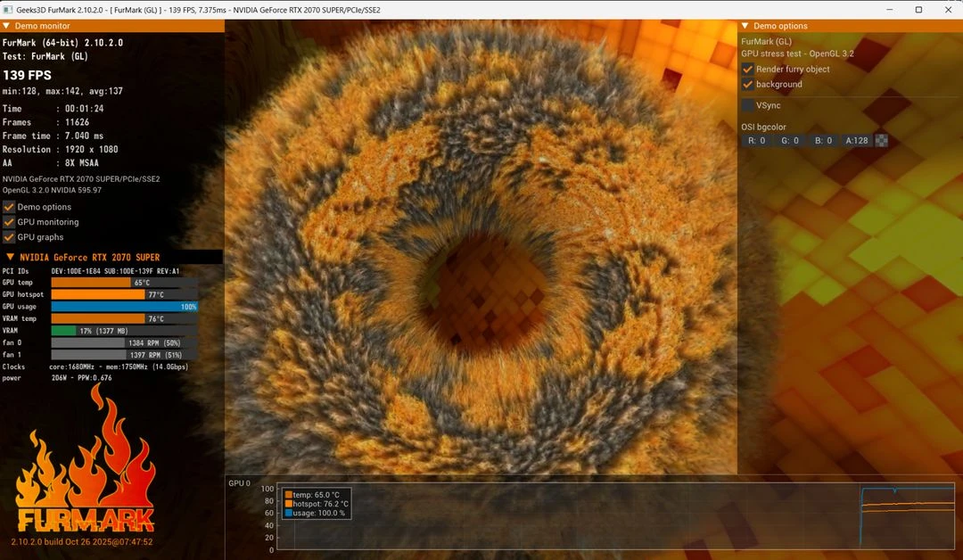The height and width of the screenshot is (560, 963).
Task: Maximize the FurMark window
Action: (x=918, y=10)
